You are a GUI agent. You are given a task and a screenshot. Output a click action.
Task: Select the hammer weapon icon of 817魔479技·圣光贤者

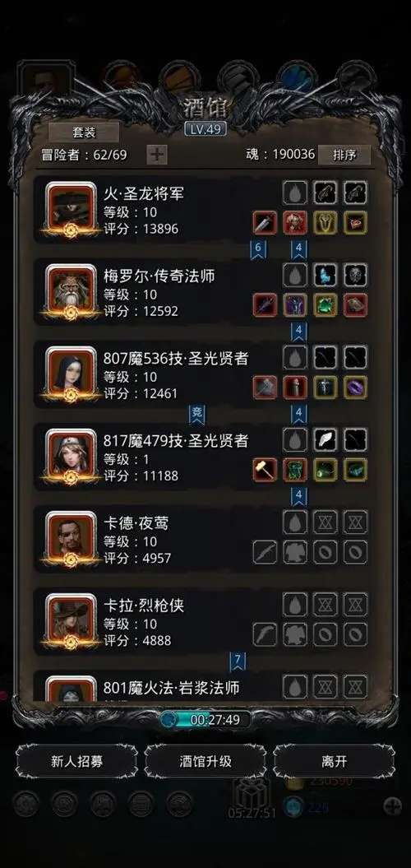pyautogui.click(x=265, y=470)
